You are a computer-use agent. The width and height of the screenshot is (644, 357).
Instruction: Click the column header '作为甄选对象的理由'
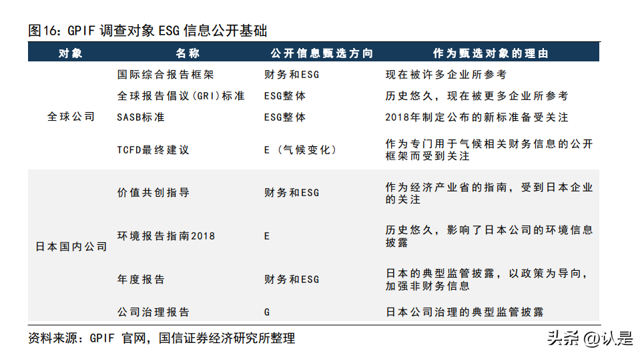pyautogui.click(x=491, y=53)
